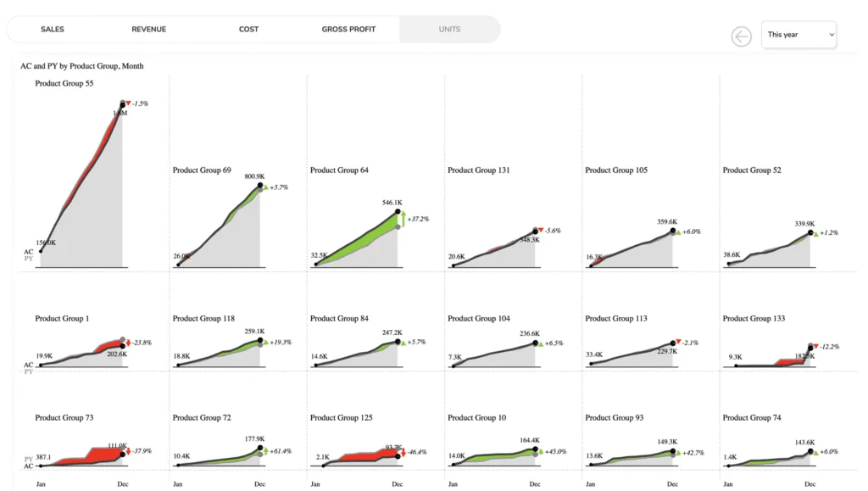This screenshot has height=491, width=868.
Task: Click the red down-triangle on Product Group 55
Action: pyautogui.click(x=129, y=103)
